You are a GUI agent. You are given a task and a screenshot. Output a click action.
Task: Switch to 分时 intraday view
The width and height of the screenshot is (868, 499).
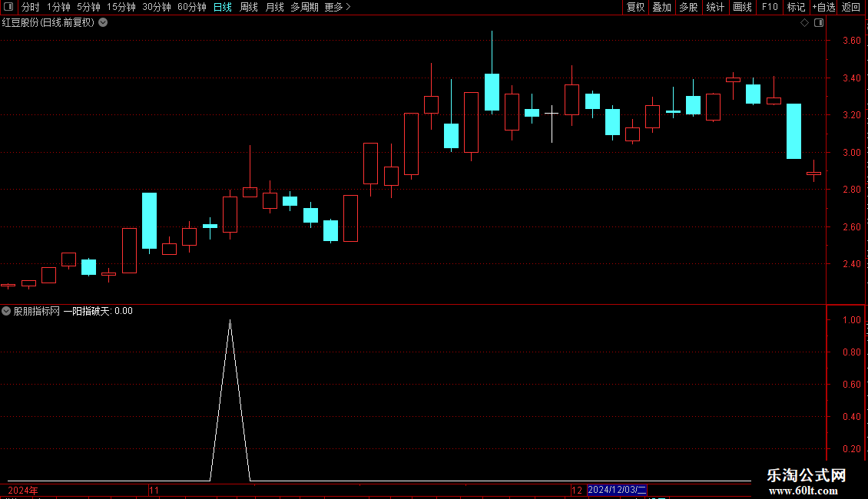point(31,7)
